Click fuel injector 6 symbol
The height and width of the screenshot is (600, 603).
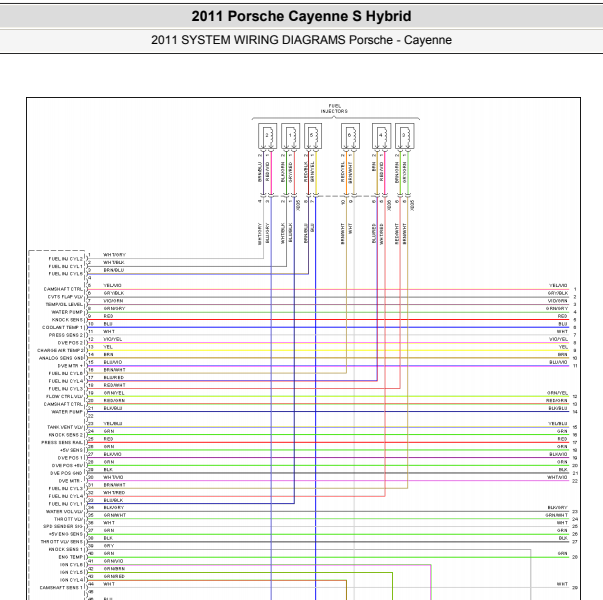(x=350, y=136)
